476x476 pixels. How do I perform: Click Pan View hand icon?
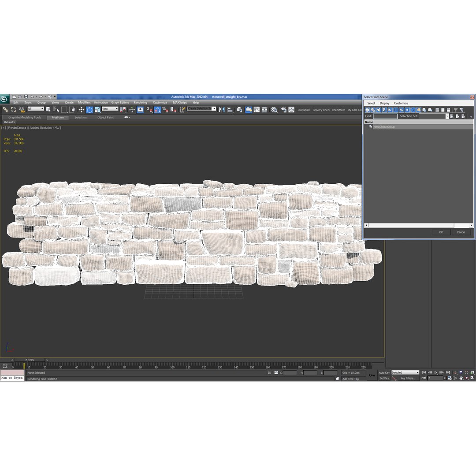[x=461, y=378]
